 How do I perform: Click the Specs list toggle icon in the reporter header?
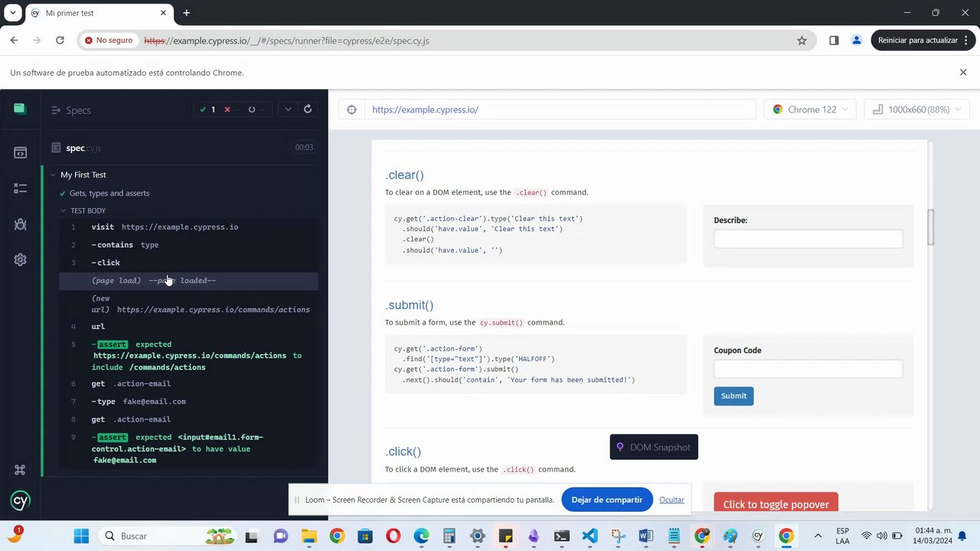coord(56,110)
